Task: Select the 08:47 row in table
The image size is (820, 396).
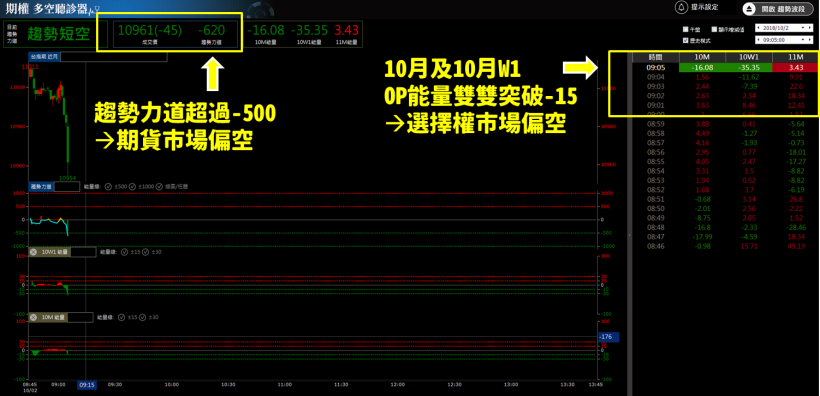Action: 725,237
